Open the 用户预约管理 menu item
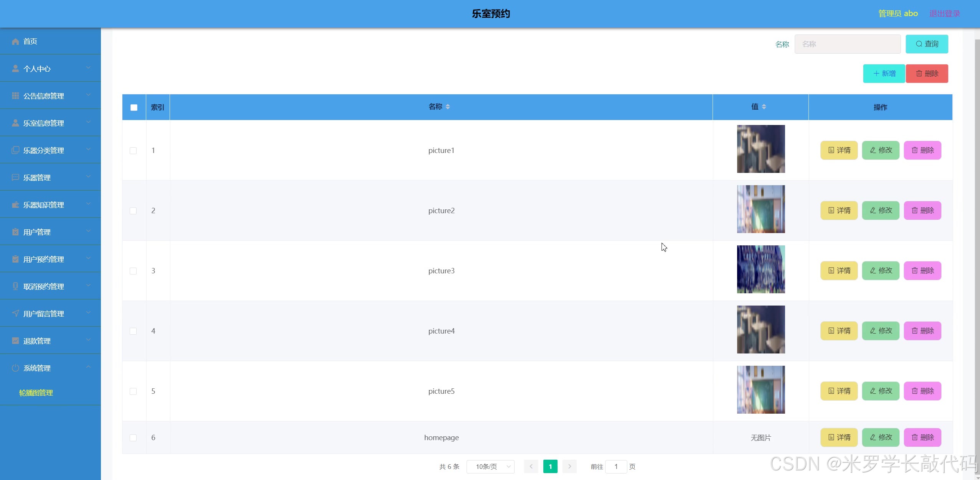The width and height of the screenshot is (980, 480). click(44, 259)
